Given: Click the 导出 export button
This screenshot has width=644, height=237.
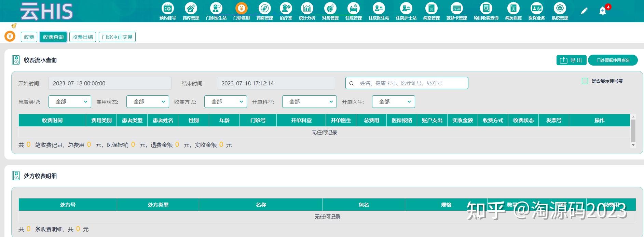Looking at the screenshot, I should 572,60.
